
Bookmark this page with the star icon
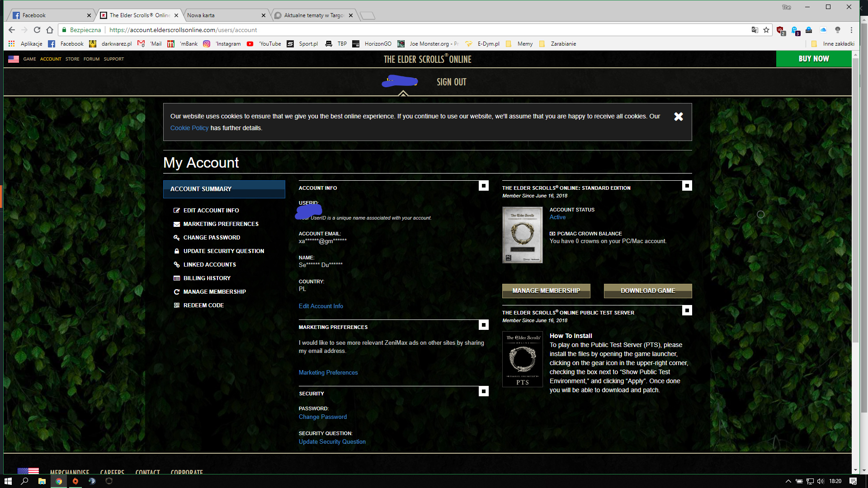point(766,30)
